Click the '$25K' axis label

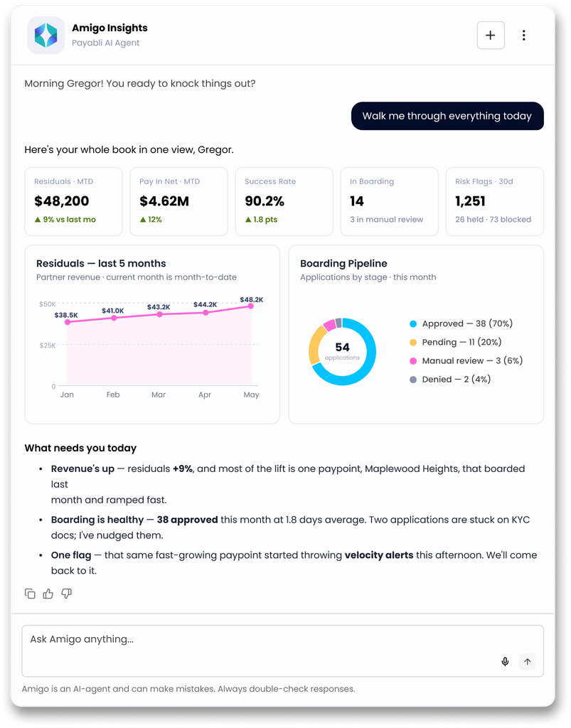(x=48, y=346)
